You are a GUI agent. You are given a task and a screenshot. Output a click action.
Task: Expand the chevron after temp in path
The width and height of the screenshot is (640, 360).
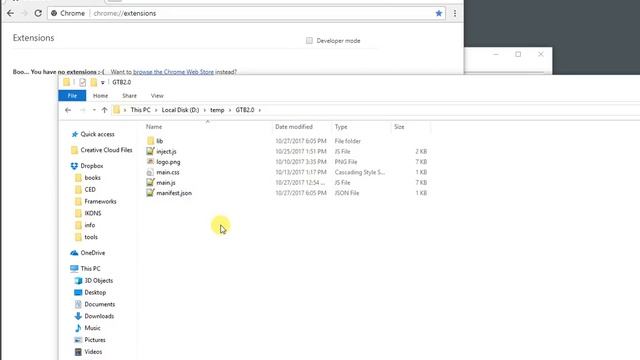tap(230, 110)
